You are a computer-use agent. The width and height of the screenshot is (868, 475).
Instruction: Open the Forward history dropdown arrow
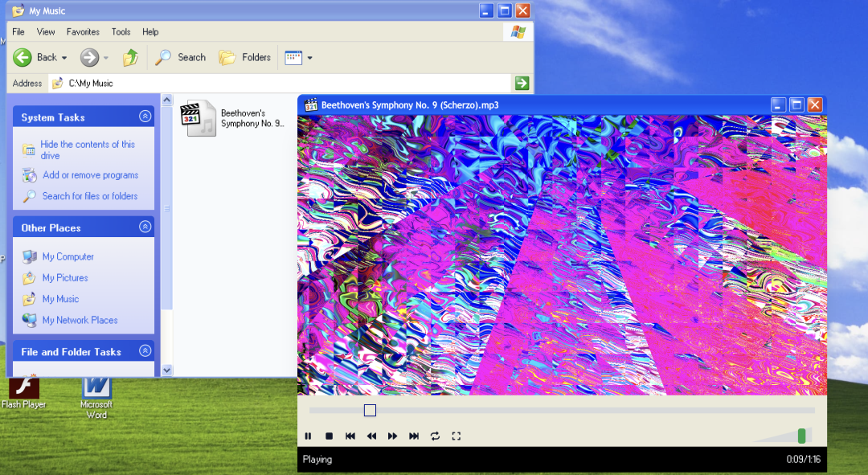[106, 58]
